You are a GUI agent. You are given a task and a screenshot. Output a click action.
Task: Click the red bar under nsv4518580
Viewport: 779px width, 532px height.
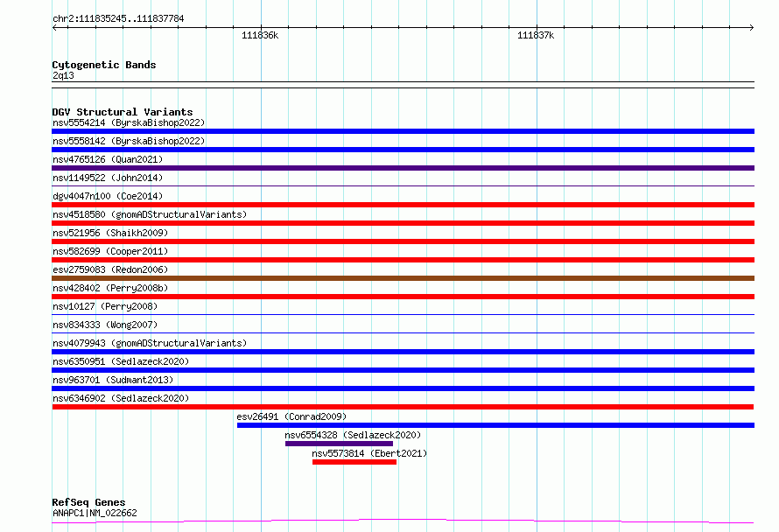point(403,223)
